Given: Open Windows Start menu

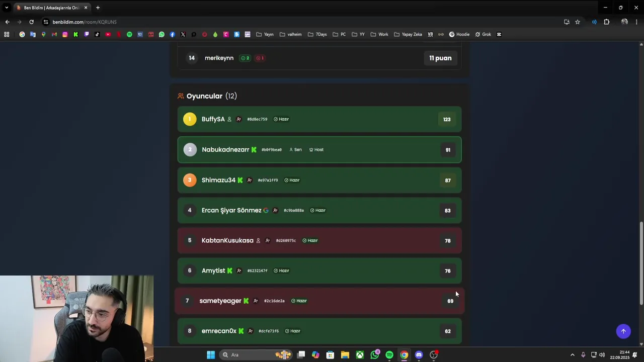Looking at the screenshot, I should tap(211, 355).
